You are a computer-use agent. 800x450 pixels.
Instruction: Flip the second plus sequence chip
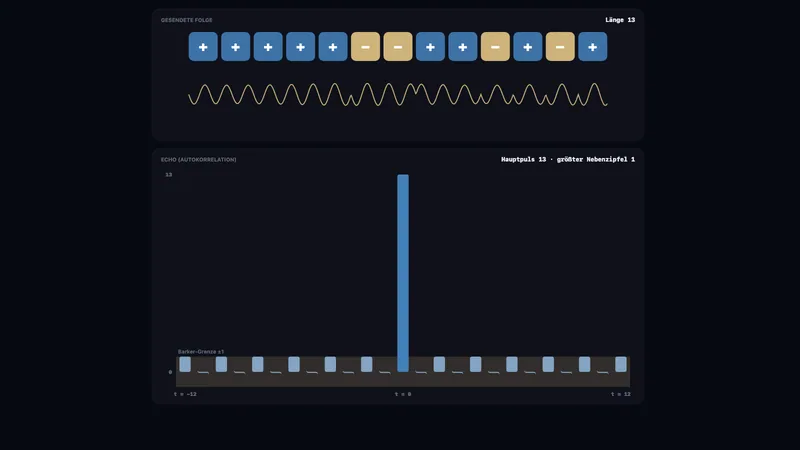(x=236, y=46)
